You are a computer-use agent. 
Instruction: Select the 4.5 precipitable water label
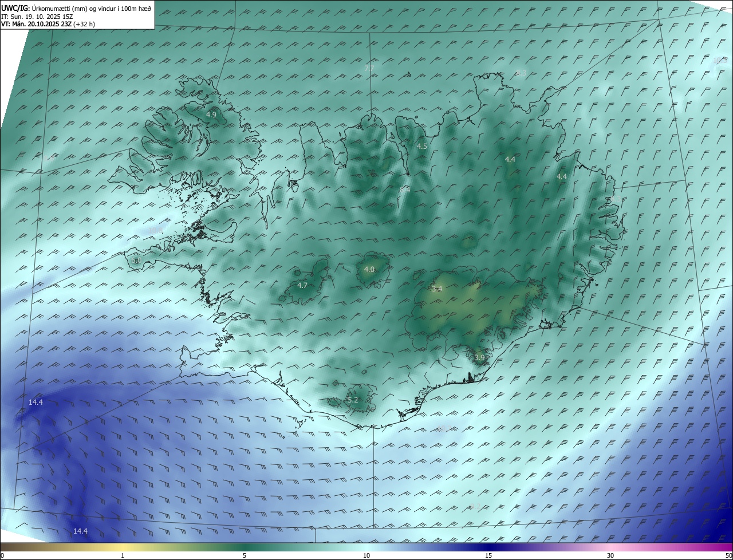[x=422, y=147]
